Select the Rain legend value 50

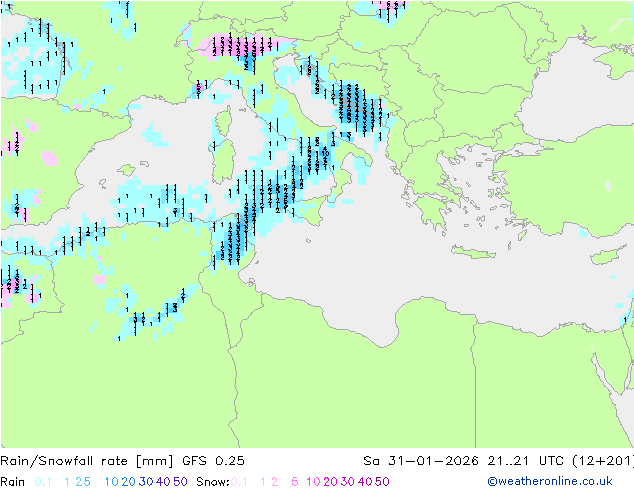(180, 482)
